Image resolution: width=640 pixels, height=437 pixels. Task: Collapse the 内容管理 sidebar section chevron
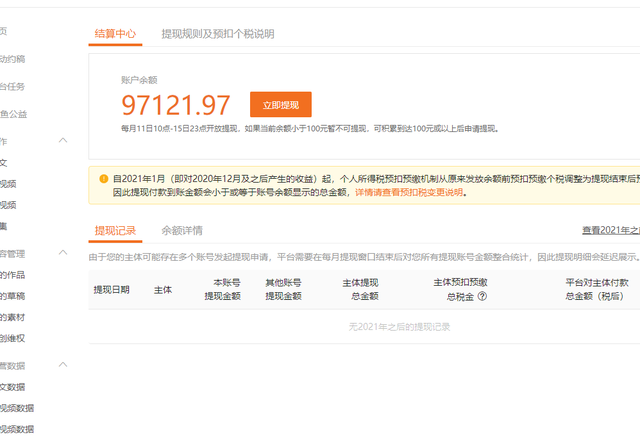click(x=63, y=253)
